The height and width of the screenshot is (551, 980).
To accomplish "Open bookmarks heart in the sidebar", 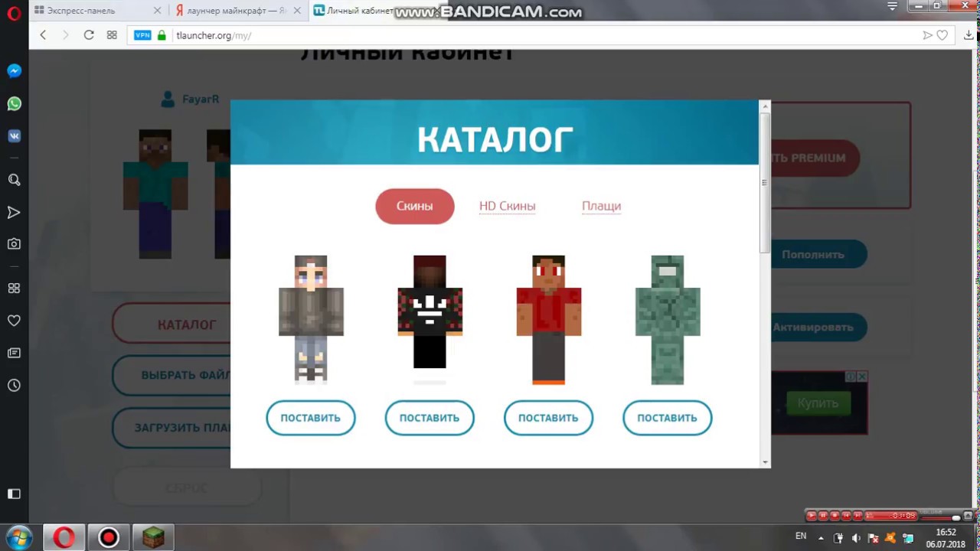I will click(x=14, y=321).
